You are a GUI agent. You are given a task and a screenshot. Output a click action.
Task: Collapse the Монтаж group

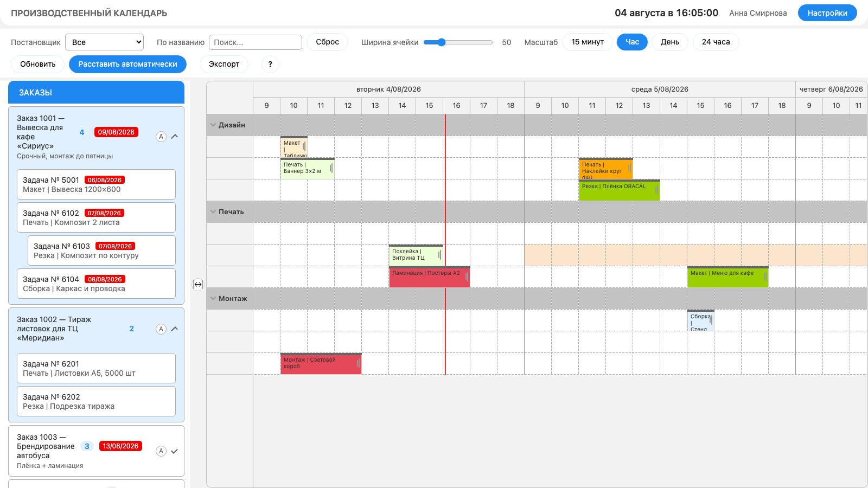213,298
